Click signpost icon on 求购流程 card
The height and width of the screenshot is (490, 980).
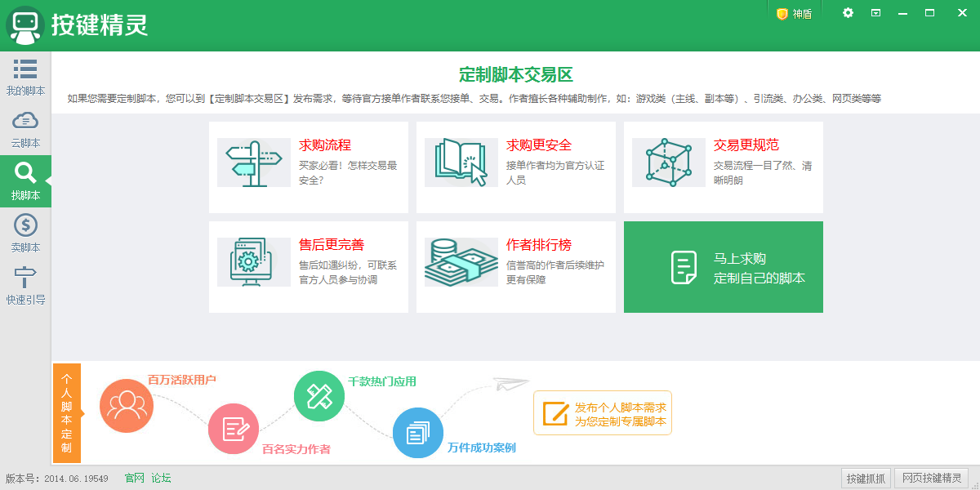(x=254, y=163)
